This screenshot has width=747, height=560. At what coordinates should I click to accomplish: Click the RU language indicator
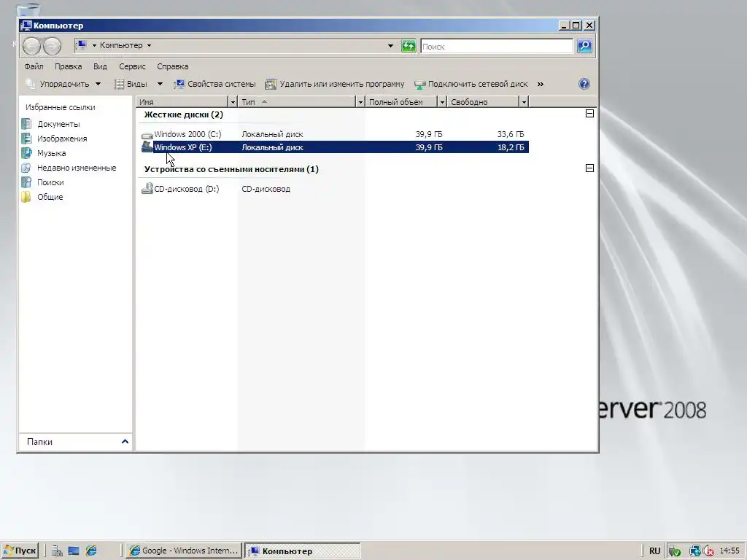point(654,551)
